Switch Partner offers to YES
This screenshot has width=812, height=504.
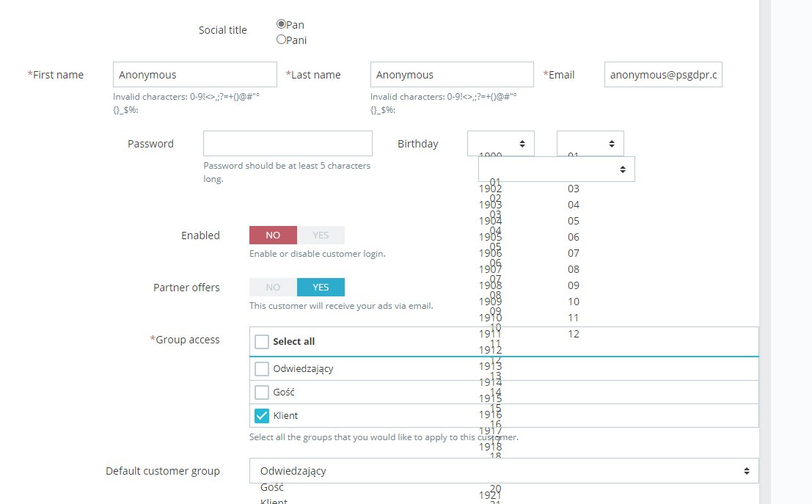321,288
